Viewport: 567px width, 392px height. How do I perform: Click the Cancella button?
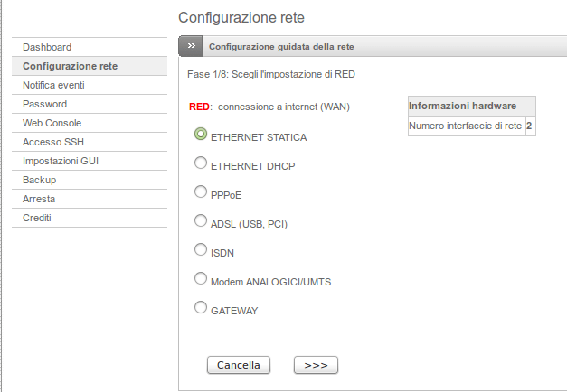click(239, 365)
